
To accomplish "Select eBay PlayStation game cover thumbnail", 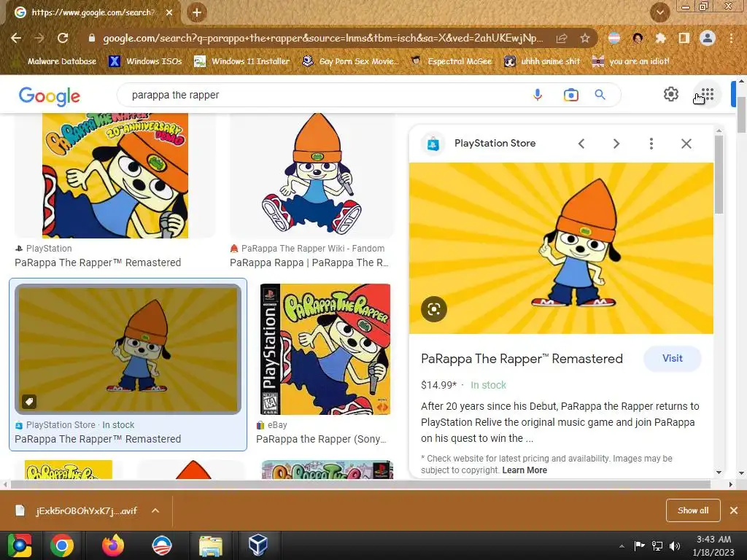I will tap(325, 349).
